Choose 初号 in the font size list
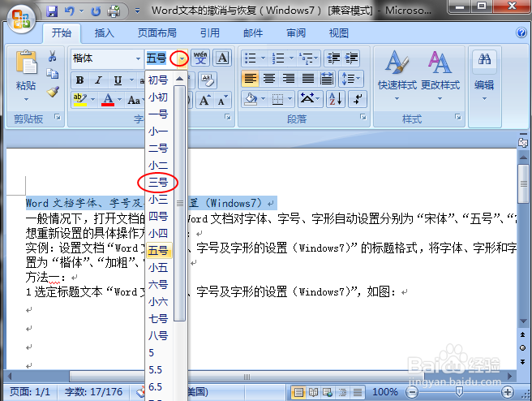Viewport: 532px width, 401px height. click(x=158, y=80)
